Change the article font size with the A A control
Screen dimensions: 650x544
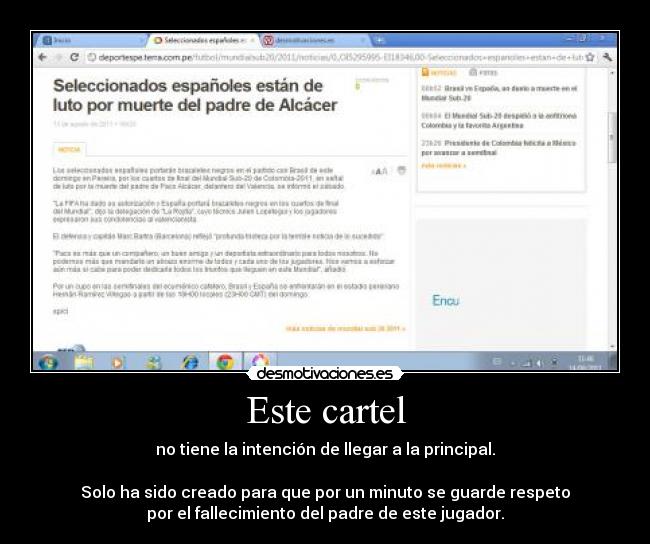click(x=379, y=171)
